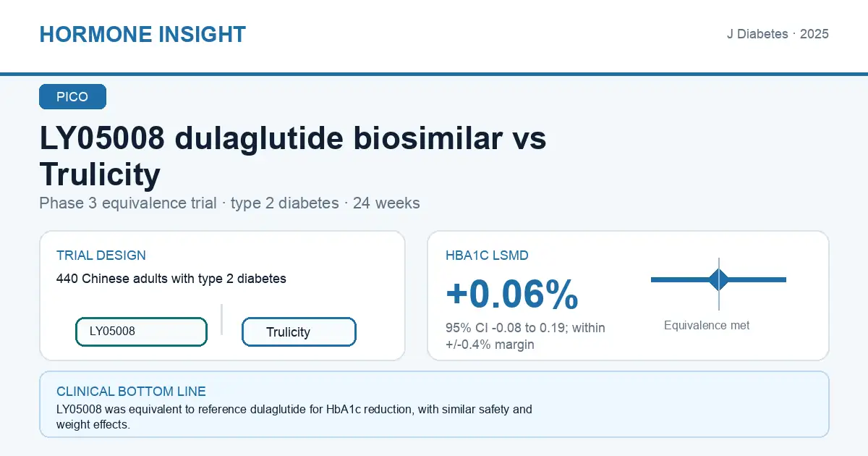Click the vertical zero reference line
This screenshot has height=456, width=868.
click(719, 284)
